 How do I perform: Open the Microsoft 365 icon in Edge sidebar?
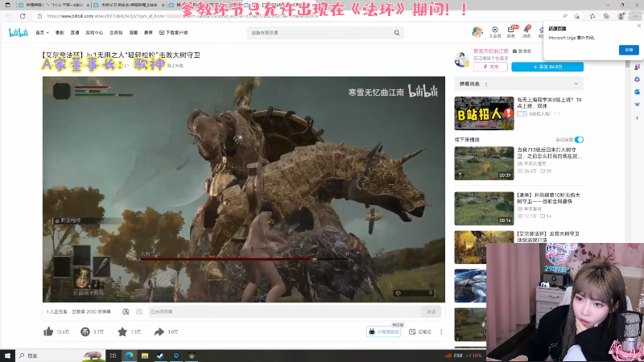(637, 79)
